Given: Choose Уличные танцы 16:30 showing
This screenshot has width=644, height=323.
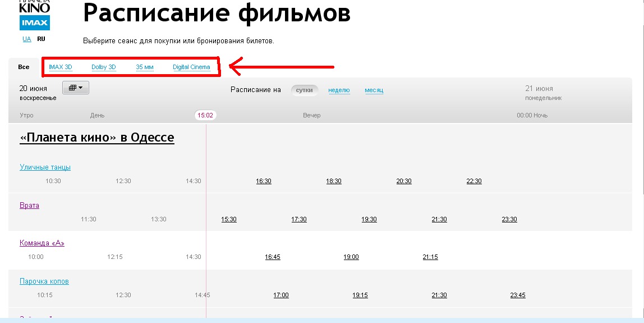Looking at the screenshot, I should [264, 181].
